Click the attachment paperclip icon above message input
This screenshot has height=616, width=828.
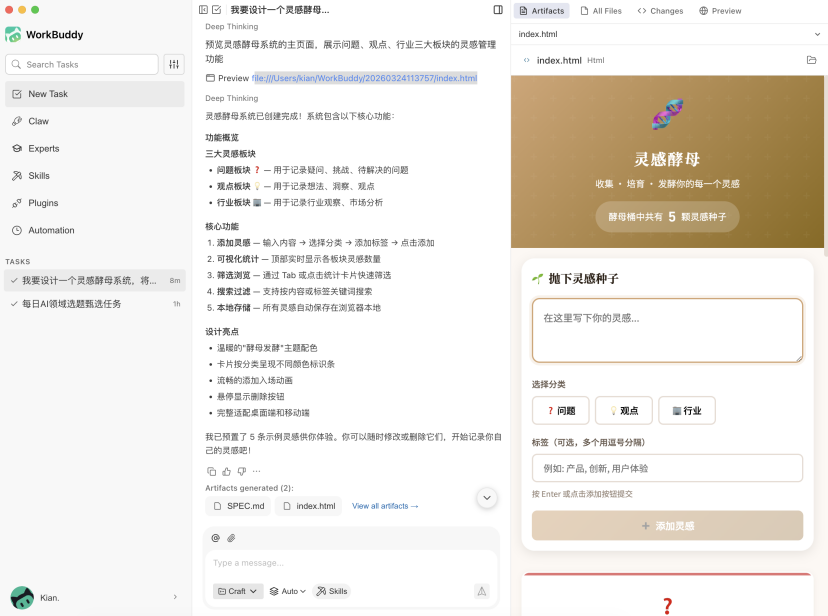(231, 539)
